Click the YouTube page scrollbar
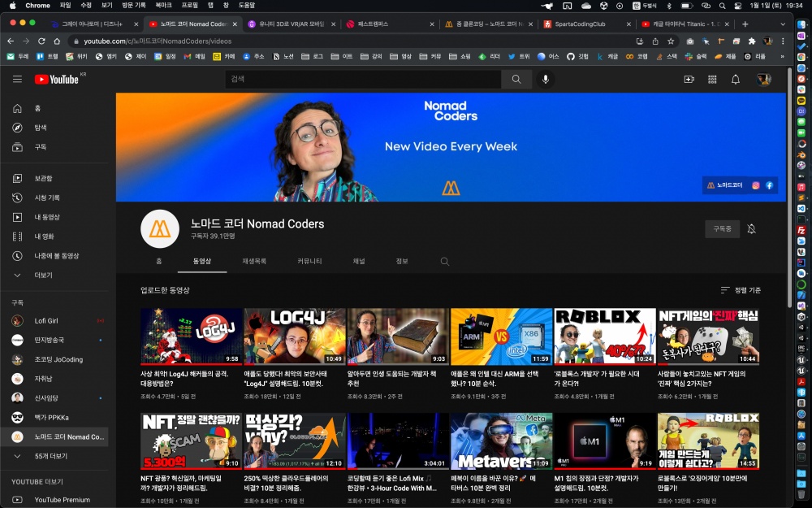 click(x=789, y=188)
